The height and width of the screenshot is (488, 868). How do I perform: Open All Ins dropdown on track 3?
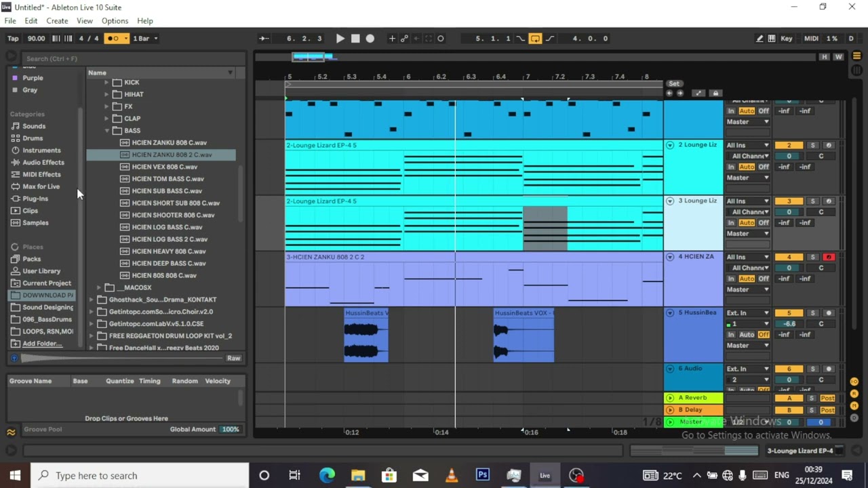748,201
